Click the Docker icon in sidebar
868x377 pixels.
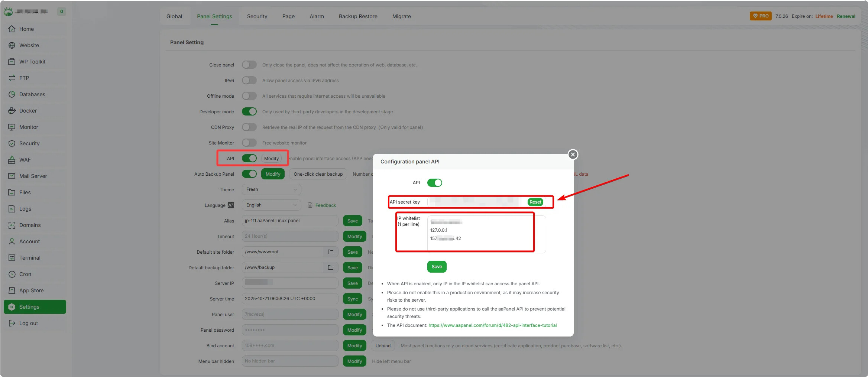coord(12,111)
